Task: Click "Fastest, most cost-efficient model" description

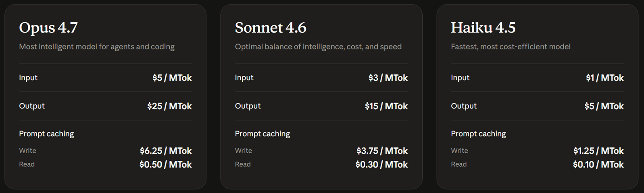Action: [511, 47]
